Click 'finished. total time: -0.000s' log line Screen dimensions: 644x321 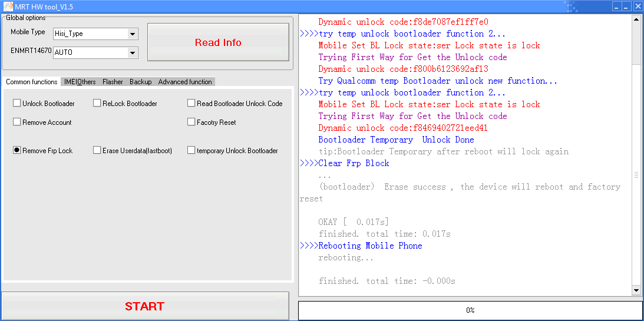pos(387,281)
